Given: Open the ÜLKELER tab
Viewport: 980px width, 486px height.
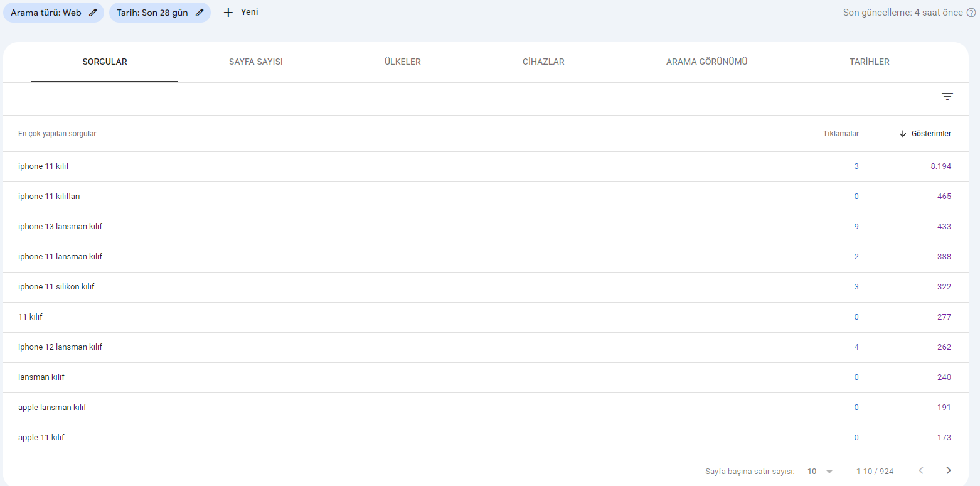Looking at the screenshot, I should click(403, 62).
